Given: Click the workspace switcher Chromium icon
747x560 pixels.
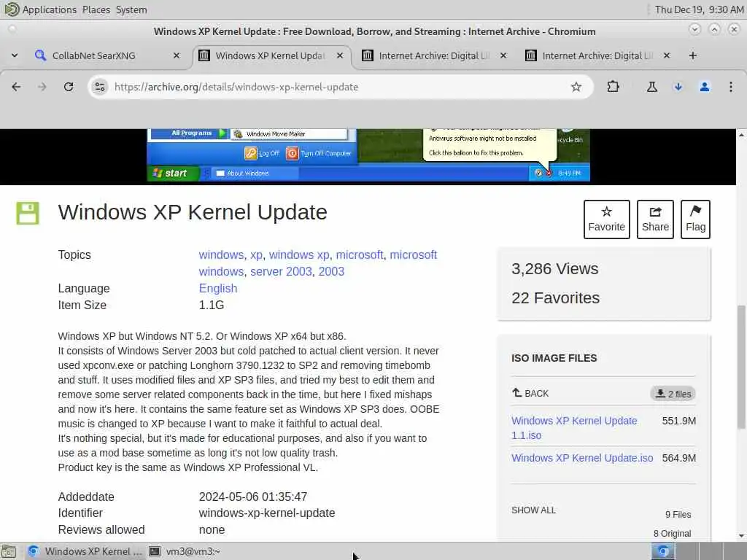Looking at the screenshot, I should pyautogui.click(x=662, y=551).
